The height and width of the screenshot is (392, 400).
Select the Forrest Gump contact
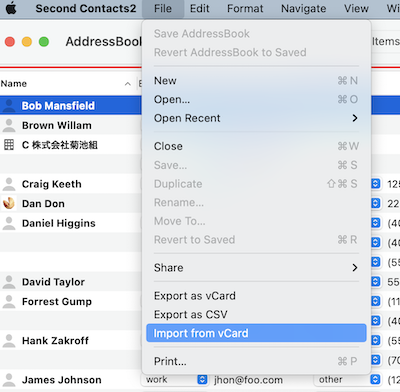tap(57, 302)
